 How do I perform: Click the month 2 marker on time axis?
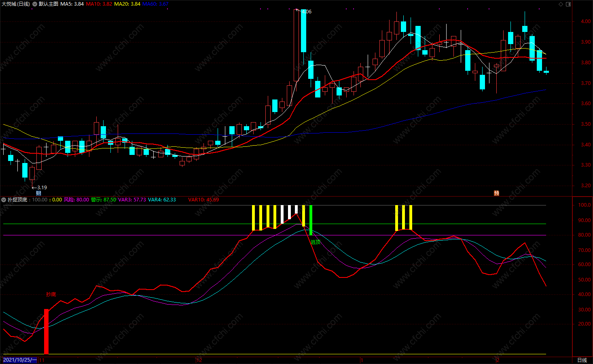click(x=498, y=360)
